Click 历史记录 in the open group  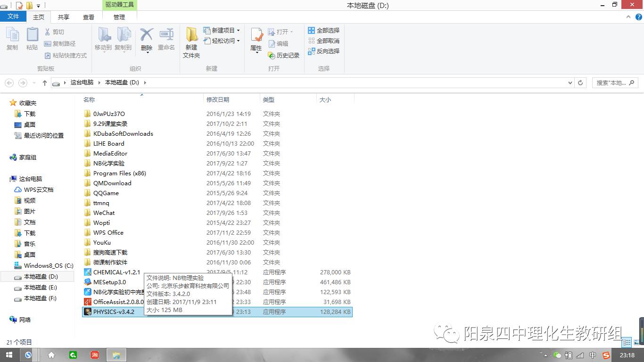click(284, 55)
